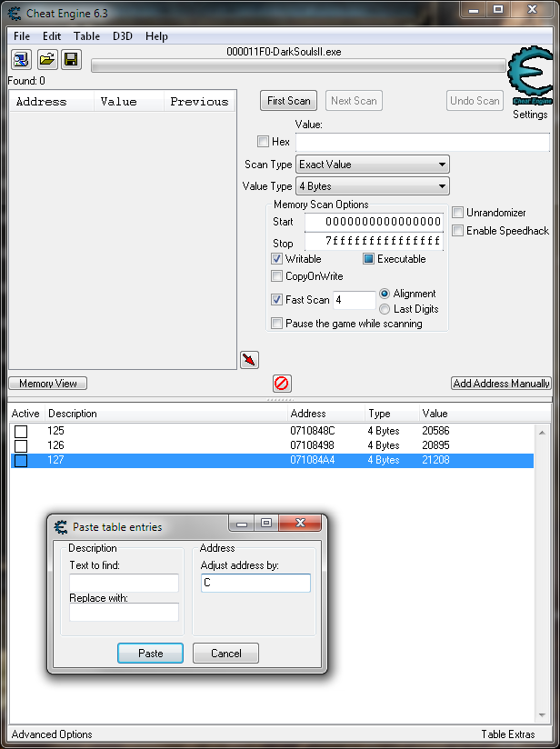This screenshot has width=560, height=749.
Task: Activate the checkbox for entry 127
Action: point(21,461)
